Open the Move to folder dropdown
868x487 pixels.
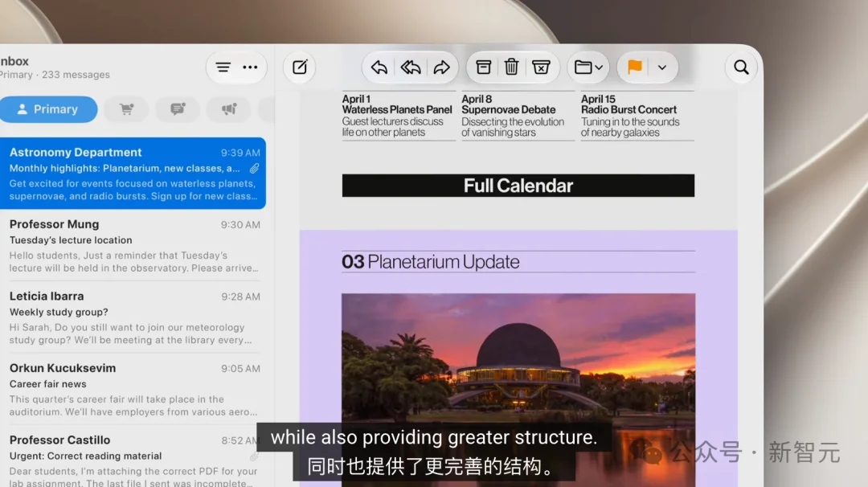pyautogui.click(x=588, y=68)
